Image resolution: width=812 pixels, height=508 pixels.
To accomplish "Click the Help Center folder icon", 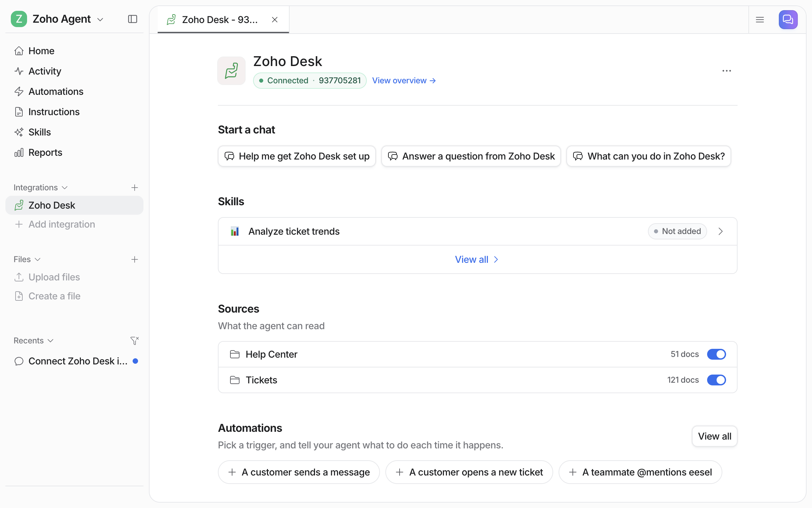I will (x=235, y=354).
